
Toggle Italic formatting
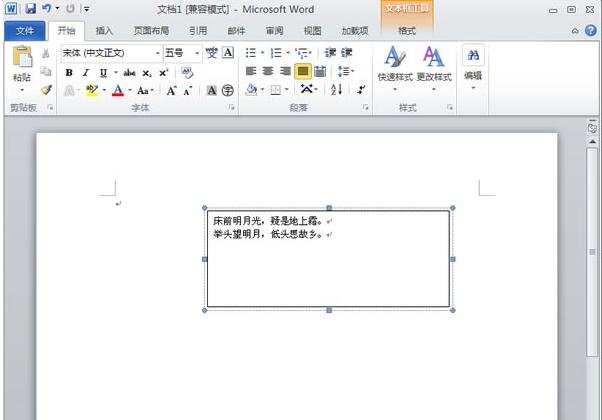(x=86, y=72)
